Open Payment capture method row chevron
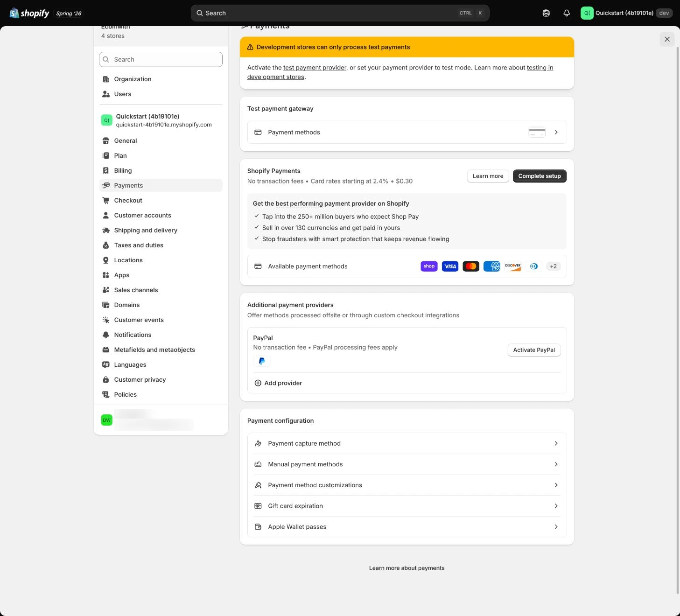The height and width of the screenshot is (616, 680). click(556, 443)
